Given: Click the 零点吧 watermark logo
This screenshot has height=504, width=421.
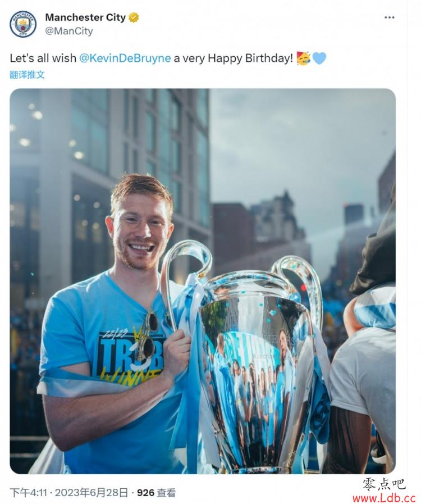Looking at the screenshot, I should pos(383,484).
